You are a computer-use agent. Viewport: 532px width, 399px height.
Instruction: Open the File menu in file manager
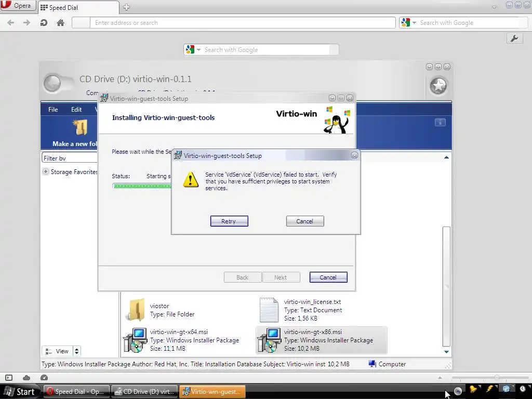pyautogui.click(x=53, y=110)
